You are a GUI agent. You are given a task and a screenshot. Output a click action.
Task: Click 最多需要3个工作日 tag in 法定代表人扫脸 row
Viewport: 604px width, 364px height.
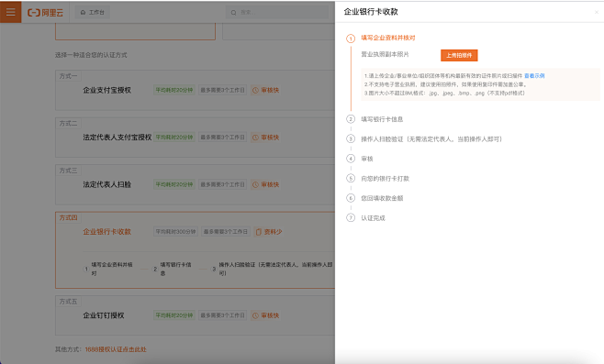pos(223,184)
